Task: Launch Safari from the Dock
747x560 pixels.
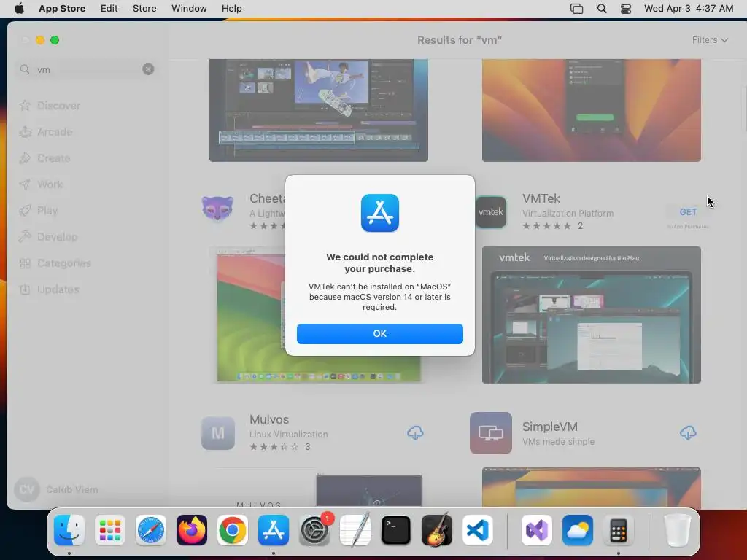Action: (150, 530)
